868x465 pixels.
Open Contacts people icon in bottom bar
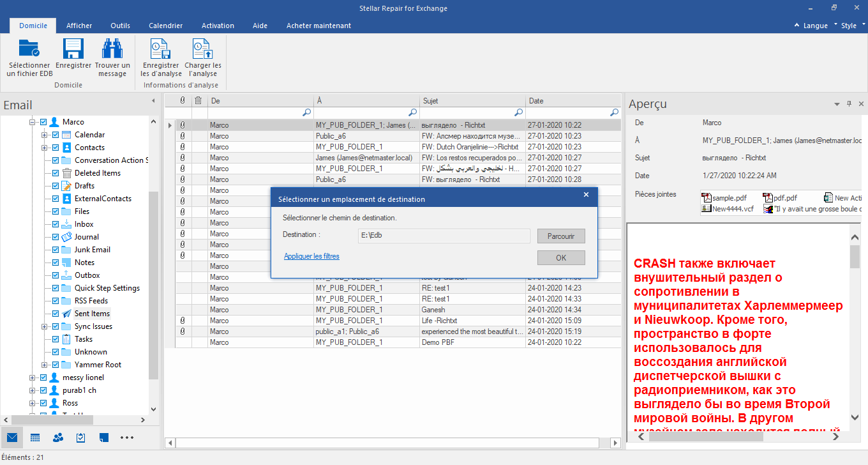(58, 438)
